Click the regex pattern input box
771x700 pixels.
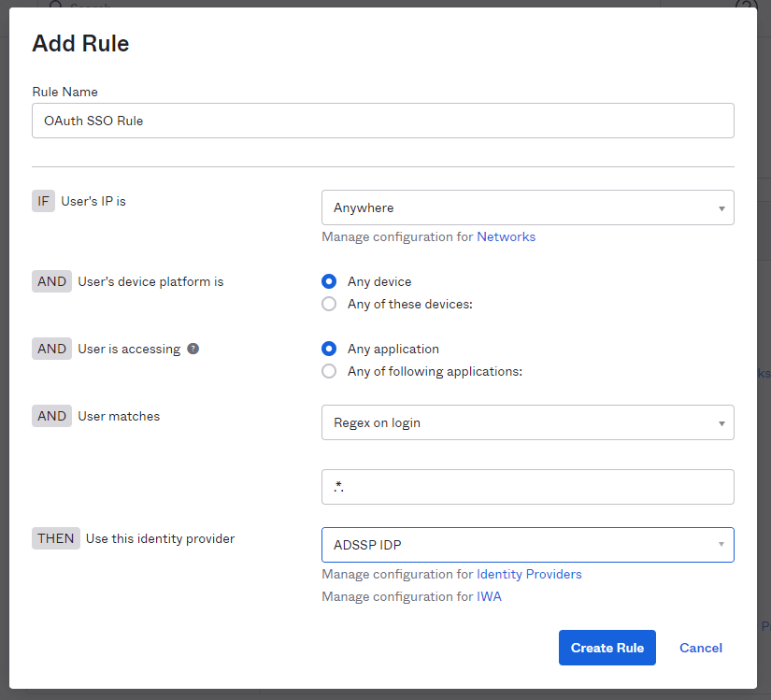pos(527,487)
